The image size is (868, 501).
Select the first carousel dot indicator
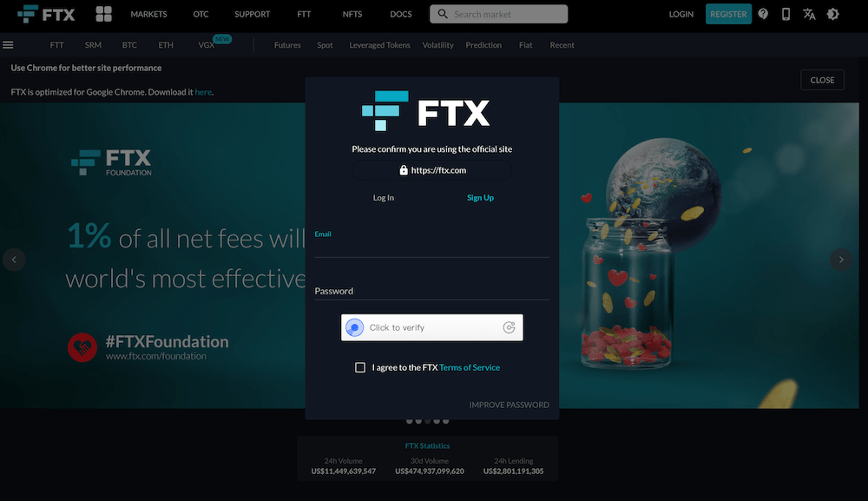[410, 421]
